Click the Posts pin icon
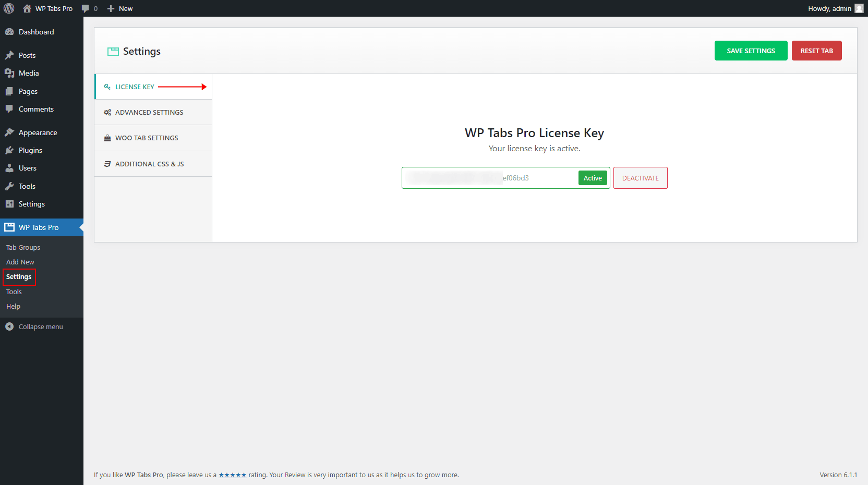Viewport: 868px width, 485px height. tap(9, 55)
